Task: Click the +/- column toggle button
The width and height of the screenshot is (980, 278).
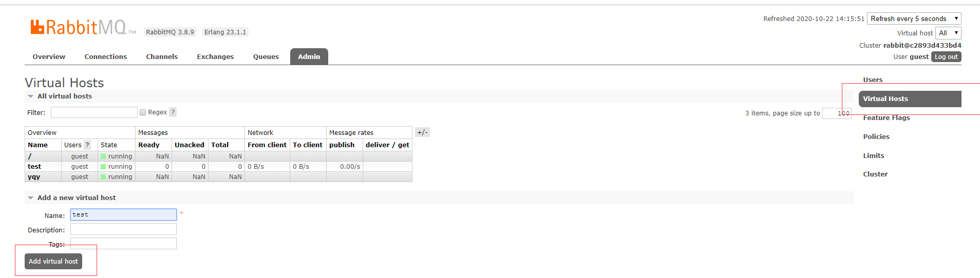Action: pyautogui.click(x=422, y=132)
